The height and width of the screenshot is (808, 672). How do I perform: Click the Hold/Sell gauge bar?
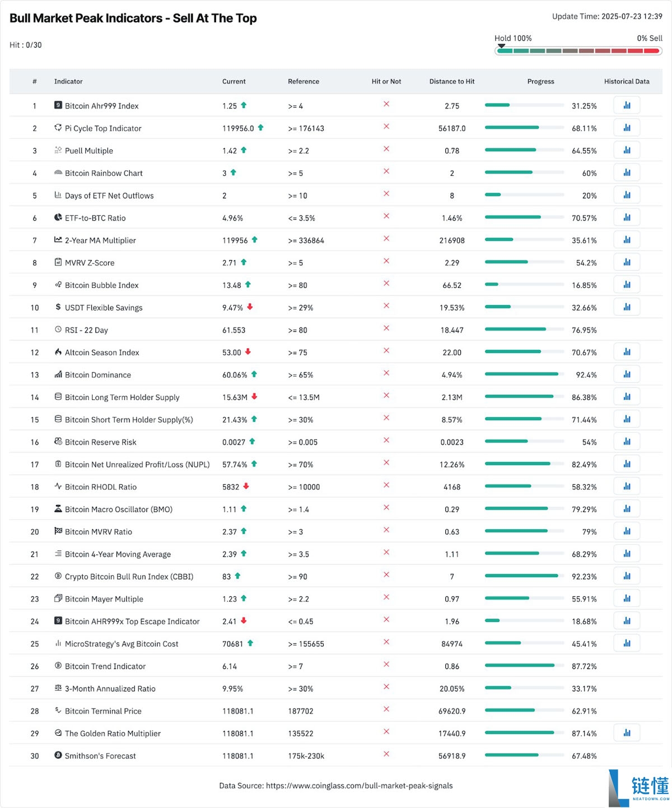(x=578, y=51)
